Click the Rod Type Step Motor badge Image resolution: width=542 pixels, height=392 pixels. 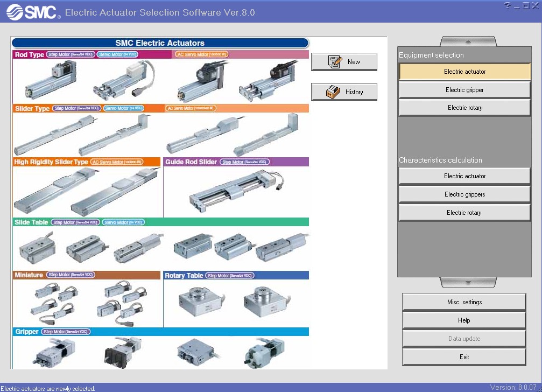[71, 54]
